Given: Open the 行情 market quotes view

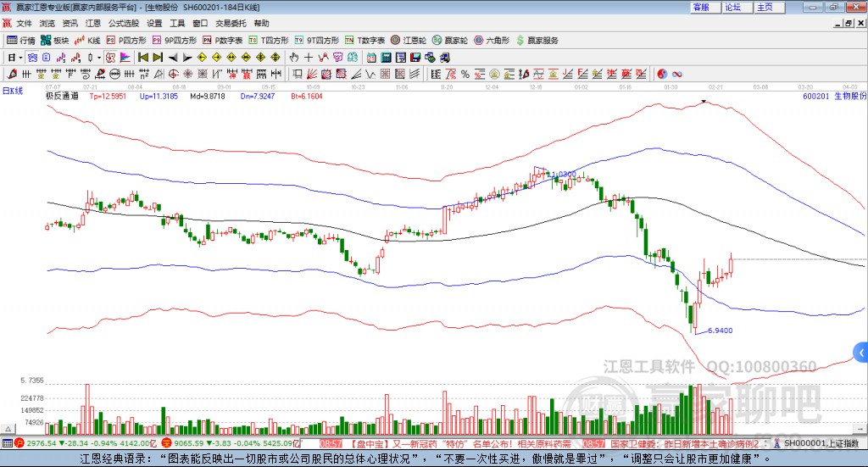Looking at the screenshot, I should pos(22,40).
